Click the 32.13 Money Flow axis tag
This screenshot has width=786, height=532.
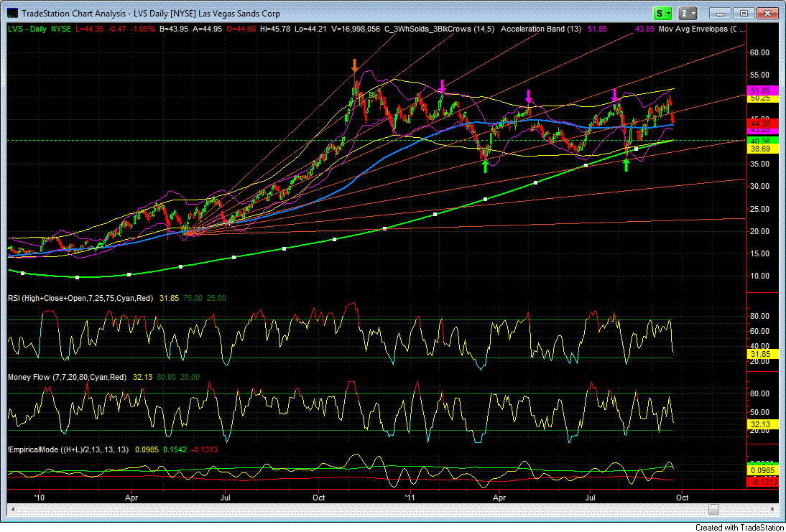point(763,424)
